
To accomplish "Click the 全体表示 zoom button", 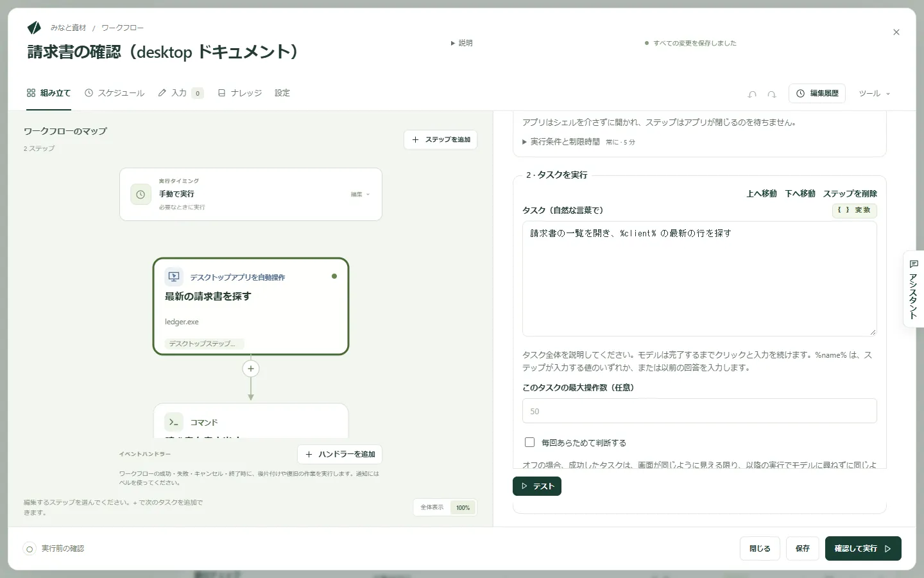I will (432, 507).
